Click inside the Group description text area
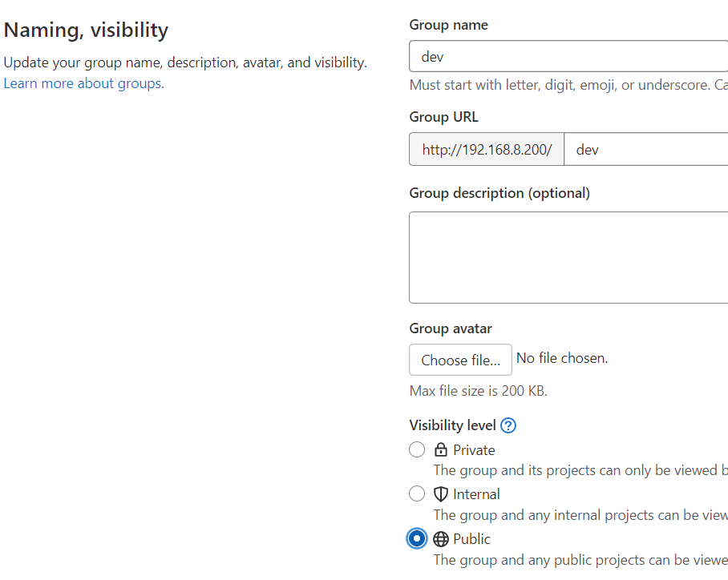 569,257
